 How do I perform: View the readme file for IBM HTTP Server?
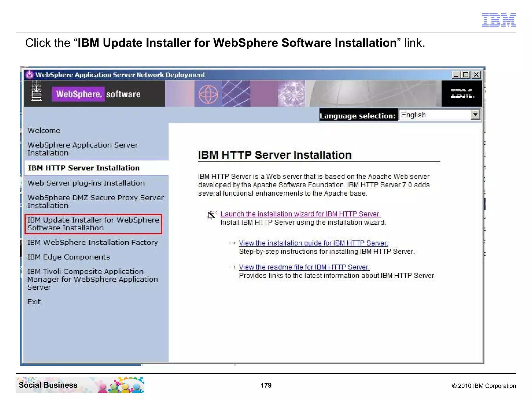304,267
